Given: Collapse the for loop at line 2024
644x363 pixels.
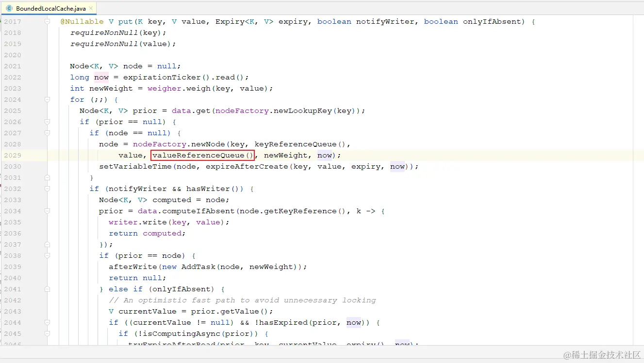Looking at the screenshot, I should point(48,99).
